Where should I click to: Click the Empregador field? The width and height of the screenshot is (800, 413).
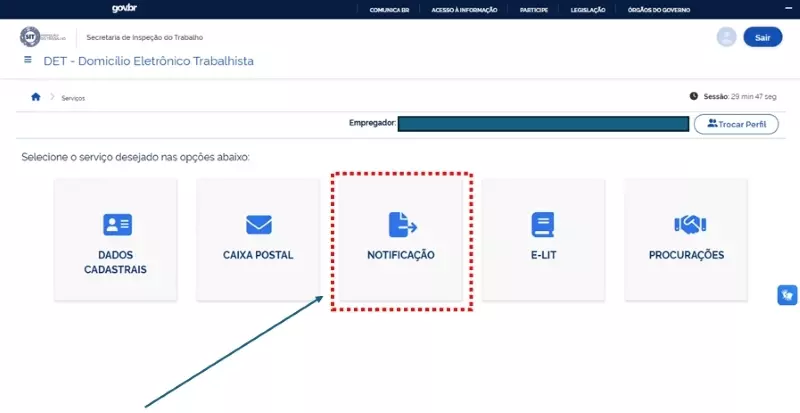(x=543, y=124)
